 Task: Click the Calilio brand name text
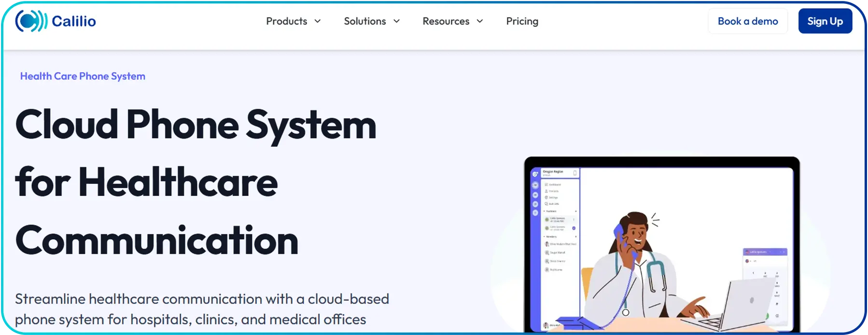[74, 21]
